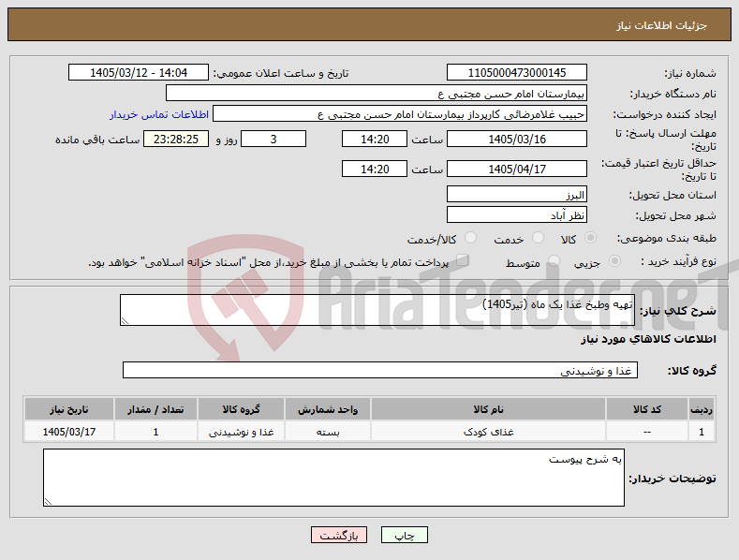
Task: Click the ردیف column header
Action: tap(702, 409)
